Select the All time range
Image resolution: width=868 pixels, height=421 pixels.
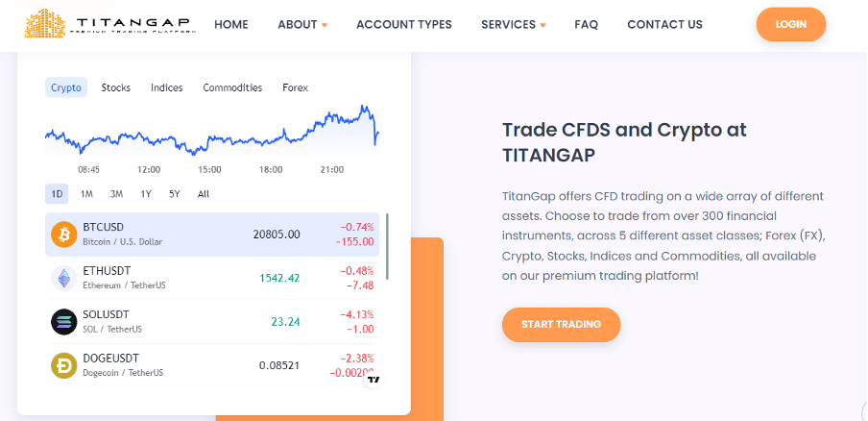204,194
